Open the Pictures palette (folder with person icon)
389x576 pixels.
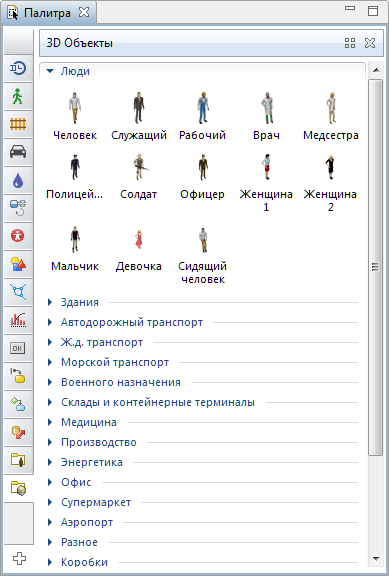click(x=18, y=460)
